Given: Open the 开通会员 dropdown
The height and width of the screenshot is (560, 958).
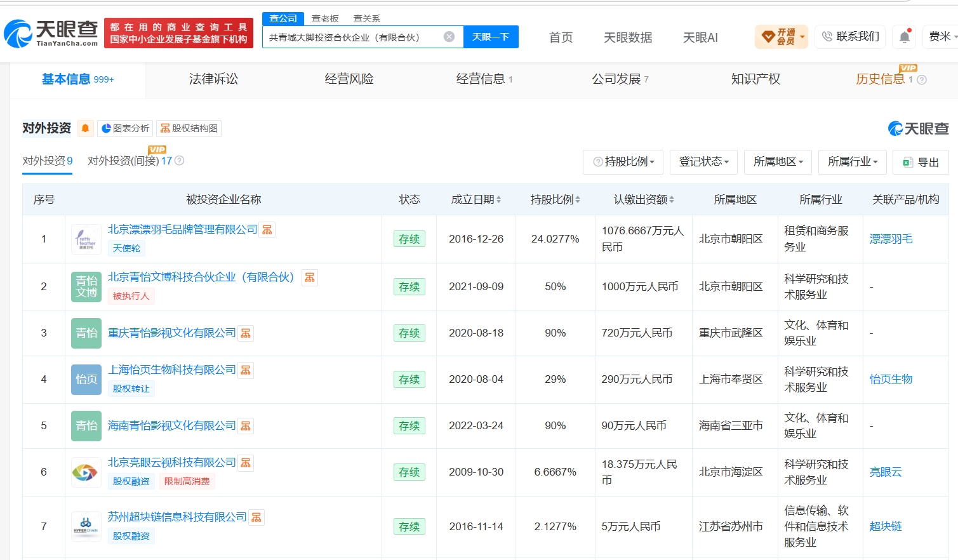Looking at the screenshot, I should (x=782, y=37).
